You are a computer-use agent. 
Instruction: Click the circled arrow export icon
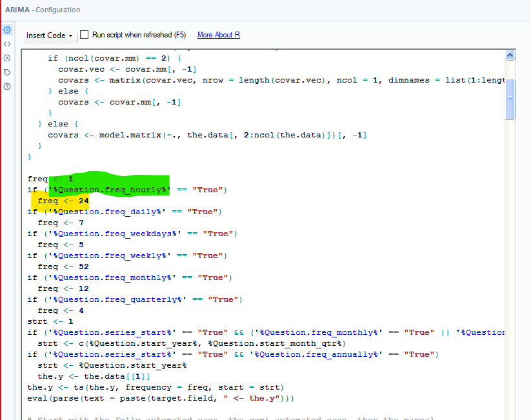click(7, 57)
